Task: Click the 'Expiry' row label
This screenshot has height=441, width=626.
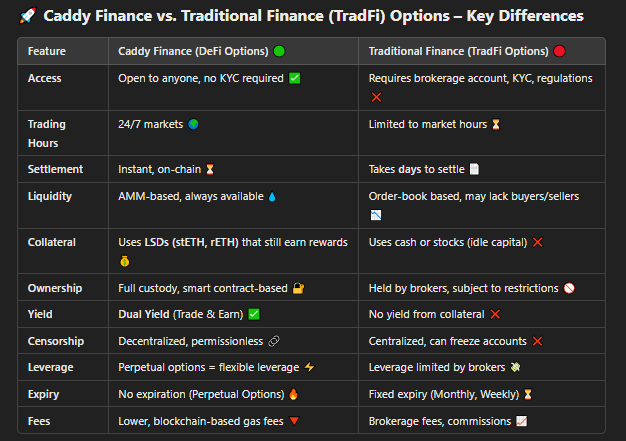Action: click(44, 394)
